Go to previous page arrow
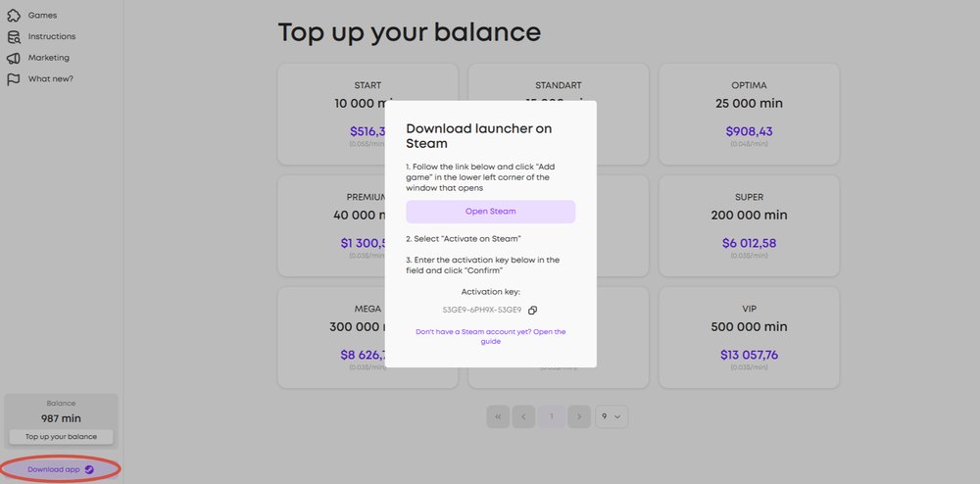The image size is (980, 484). [x=523, y=416]
